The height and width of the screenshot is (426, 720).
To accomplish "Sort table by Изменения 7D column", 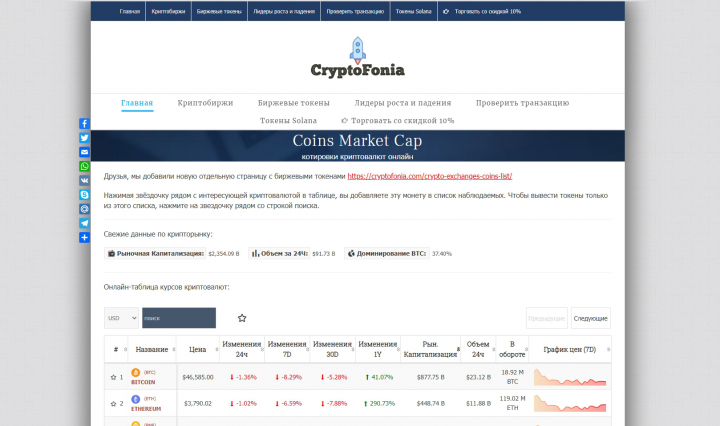I will [x=287, y=349].
